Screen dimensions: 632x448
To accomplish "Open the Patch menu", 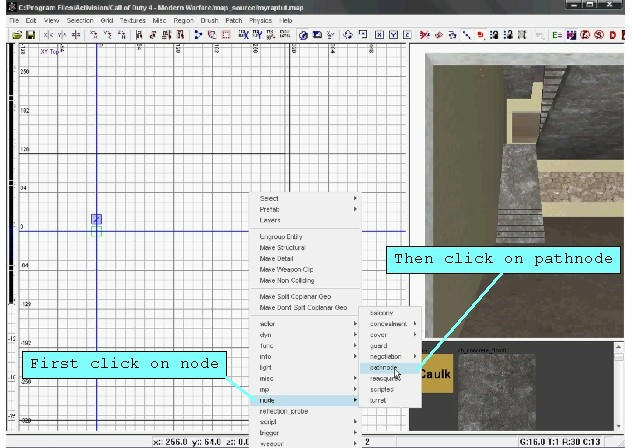I will click(234, 20).
